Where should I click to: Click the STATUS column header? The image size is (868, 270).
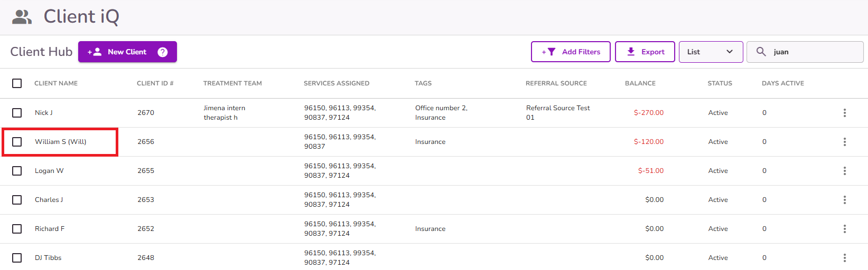[720, 83]
